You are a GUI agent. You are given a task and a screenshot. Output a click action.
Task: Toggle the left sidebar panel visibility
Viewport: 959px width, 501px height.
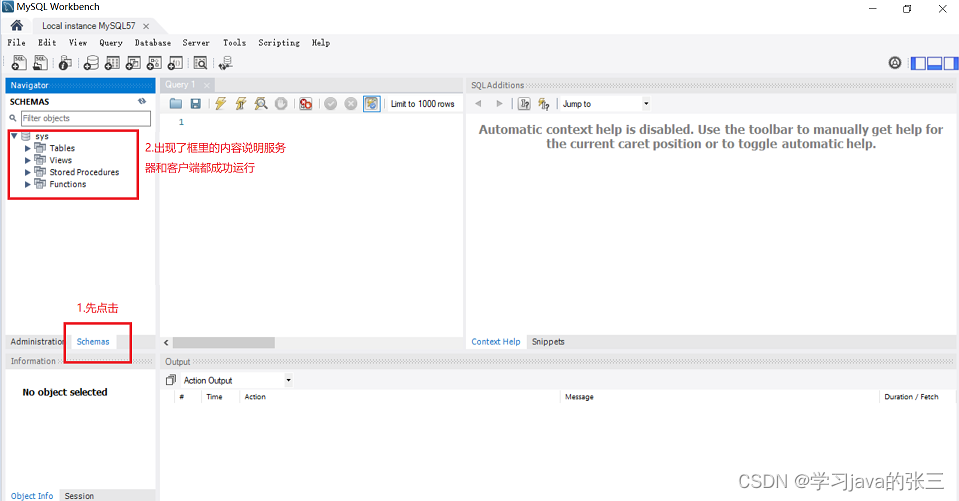pos(918,63)
